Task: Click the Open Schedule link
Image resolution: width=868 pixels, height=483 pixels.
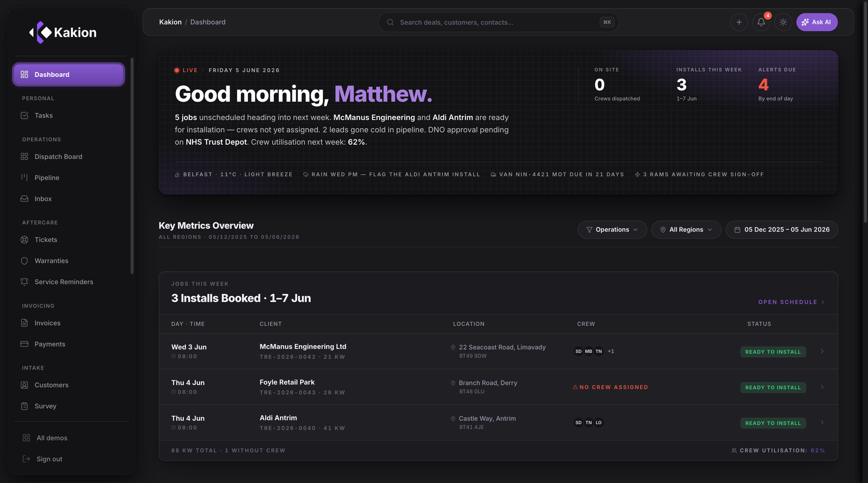Action: pos(792,302)
